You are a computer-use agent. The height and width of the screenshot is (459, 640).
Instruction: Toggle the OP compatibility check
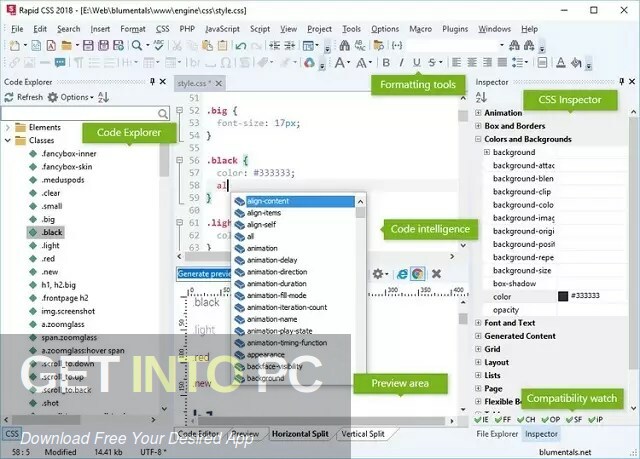click(x=551, y=419)
